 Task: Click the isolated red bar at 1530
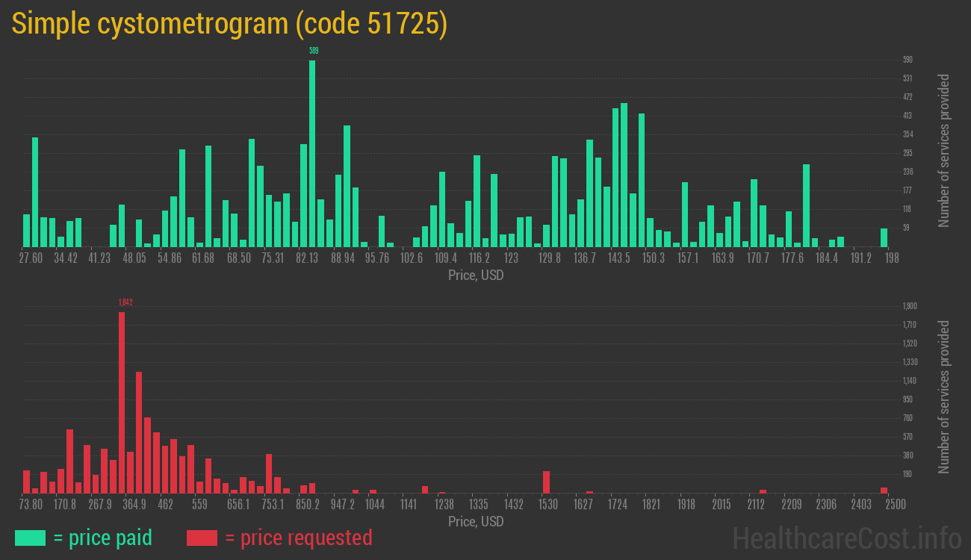(546, 482)
